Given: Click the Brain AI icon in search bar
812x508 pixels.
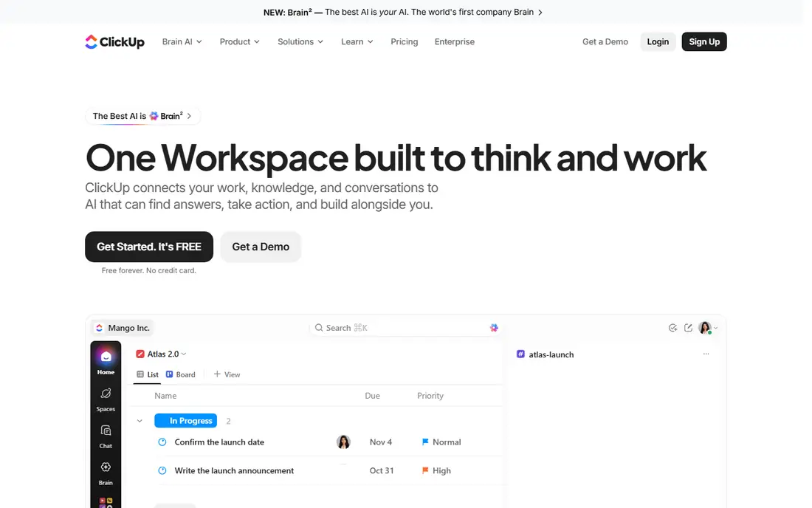Looking at the screenshot, I should coord(494,328).
